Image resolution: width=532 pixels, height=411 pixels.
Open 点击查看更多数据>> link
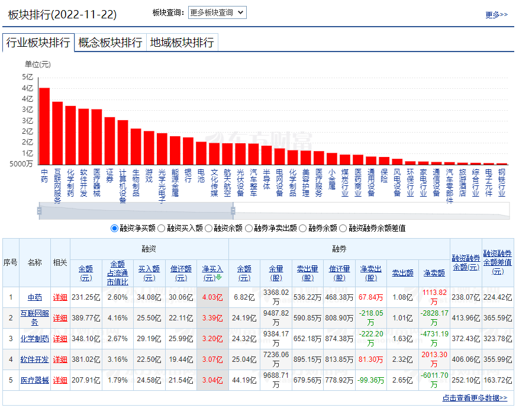(x=475, y=398)
